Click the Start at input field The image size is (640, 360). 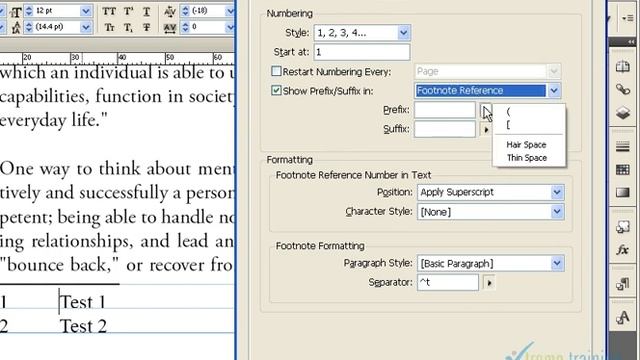click(x=362, y=52)
